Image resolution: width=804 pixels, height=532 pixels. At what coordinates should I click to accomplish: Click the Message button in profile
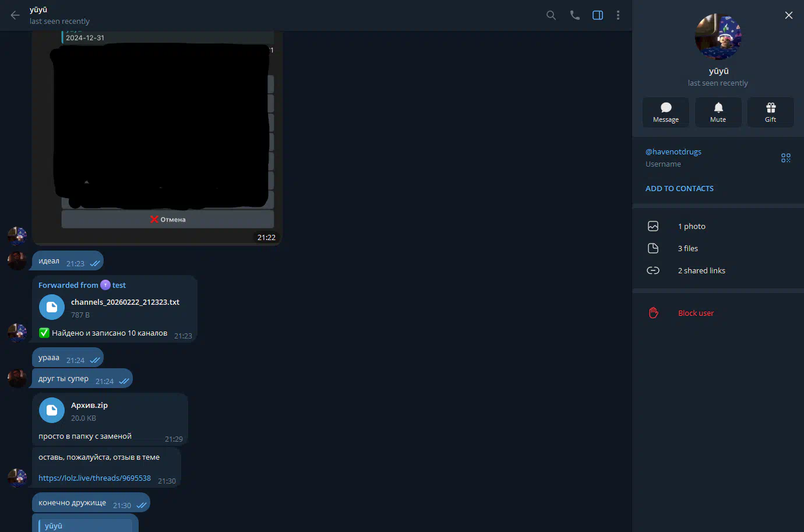pyautogui.click(x=666, y=112)
